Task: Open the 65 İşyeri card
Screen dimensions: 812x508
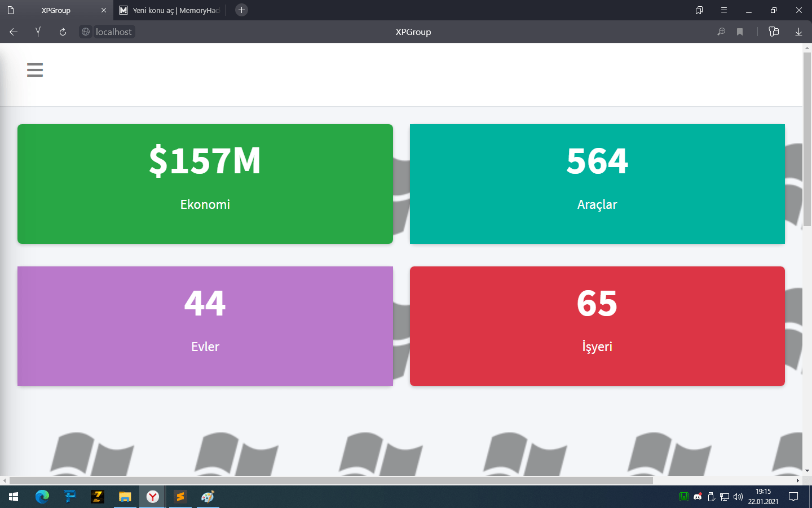Action: tap(597, 326)
